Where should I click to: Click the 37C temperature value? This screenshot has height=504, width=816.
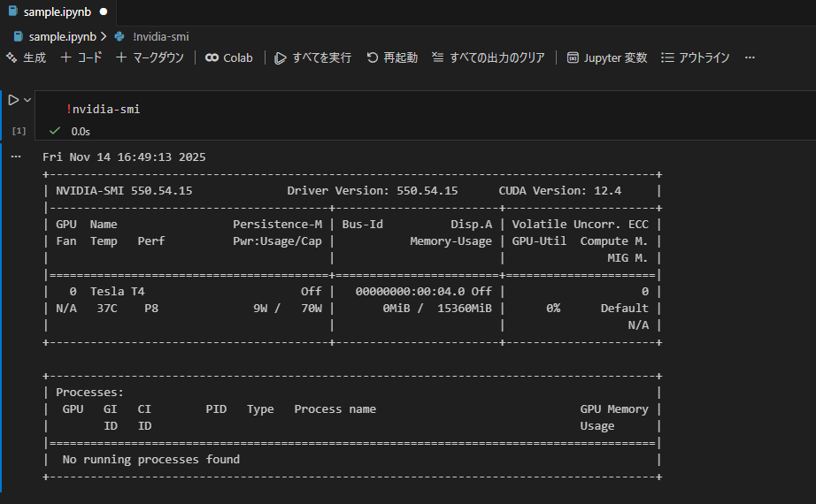107,309
